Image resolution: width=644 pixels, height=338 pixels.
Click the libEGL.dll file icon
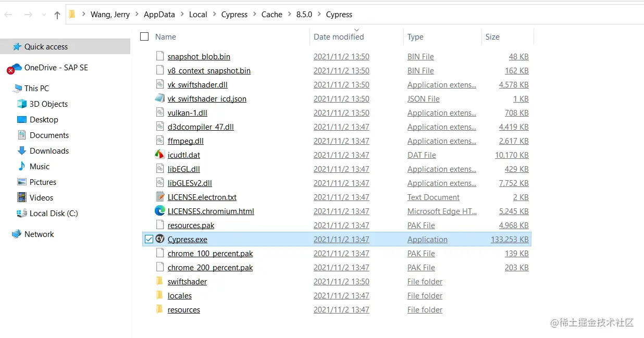point(160,169)
